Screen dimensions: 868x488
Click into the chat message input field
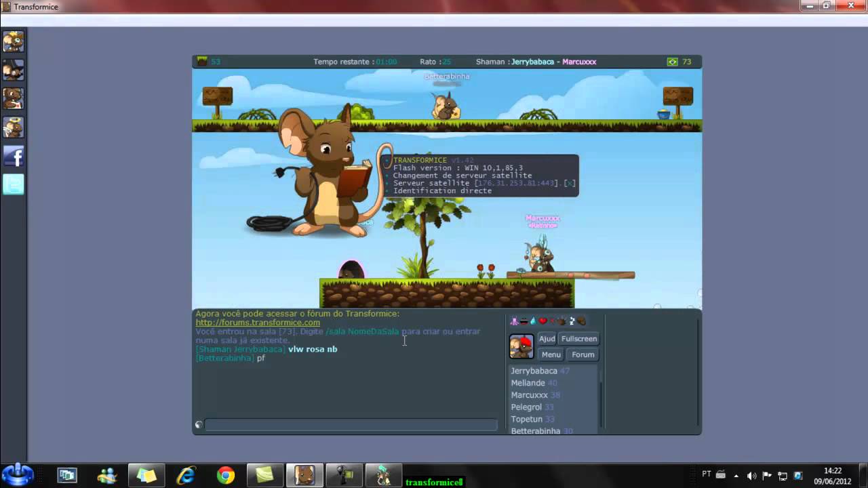pyautogui.click(x=351, y=425)
